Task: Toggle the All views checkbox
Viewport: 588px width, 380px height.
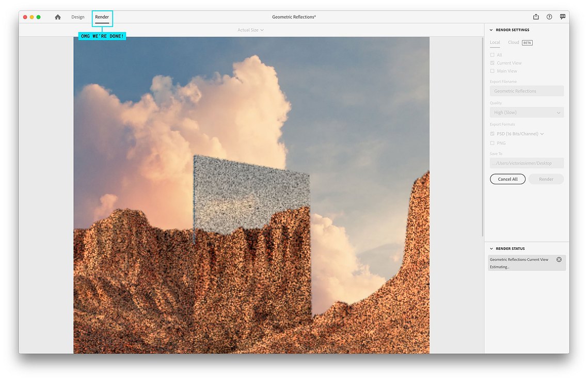Action: pyautogui.click(x=492, y=55)
